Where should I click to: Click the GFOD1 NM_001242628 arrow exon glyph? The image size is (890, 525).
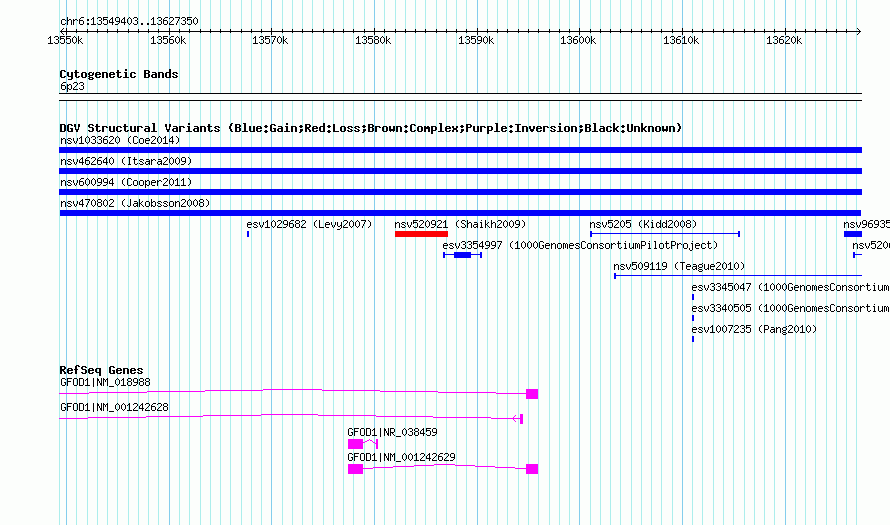coord(518,419)
